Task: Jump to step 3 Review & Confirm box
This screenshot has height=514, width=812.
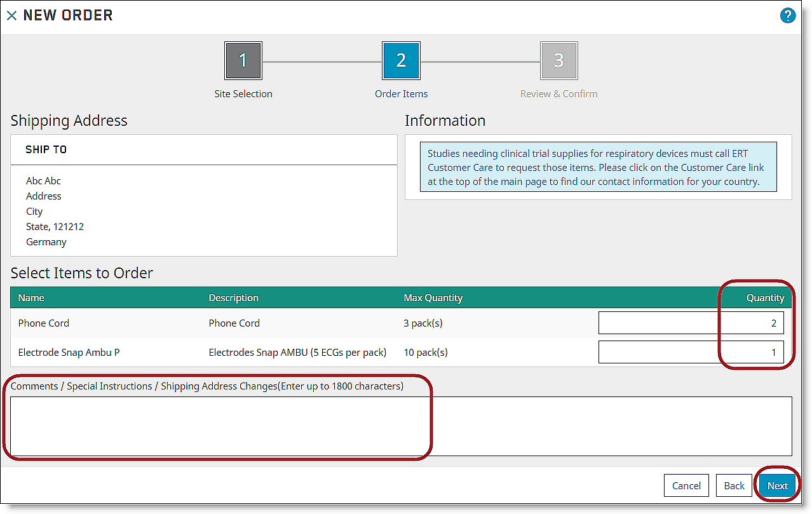Action: pyautogui.click(x=558, y=60)
